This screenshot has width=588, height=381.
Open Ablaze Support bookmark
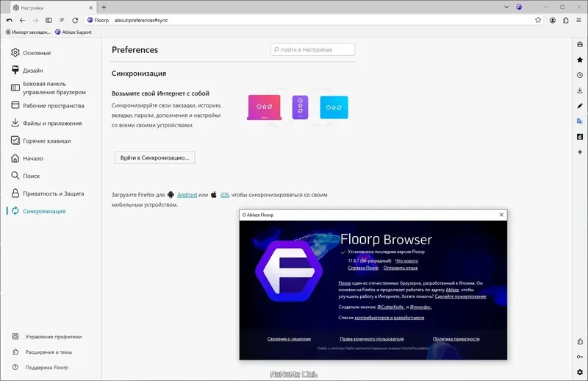(x=73, y=32)
